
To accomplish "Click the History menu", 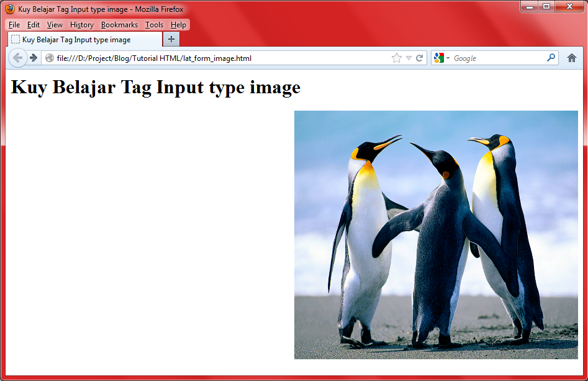I will (x=81, y=25).
